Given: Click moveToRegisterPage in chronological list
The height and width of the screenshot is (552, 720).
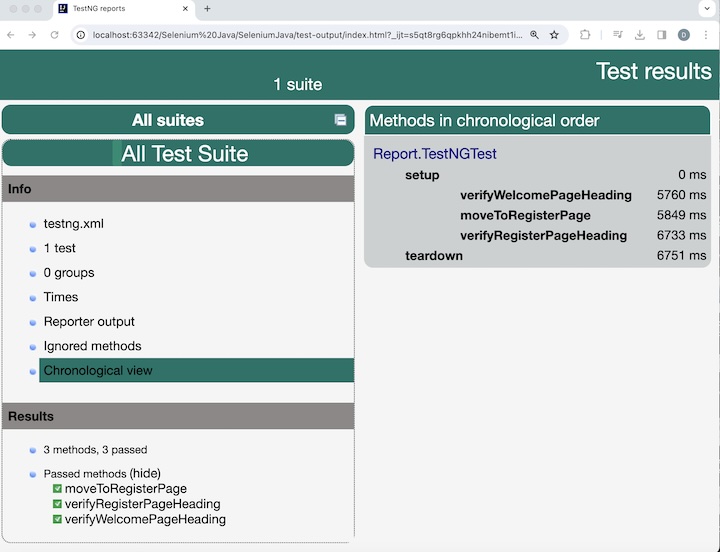Looking at the screenshot, I should pos(525,215).
